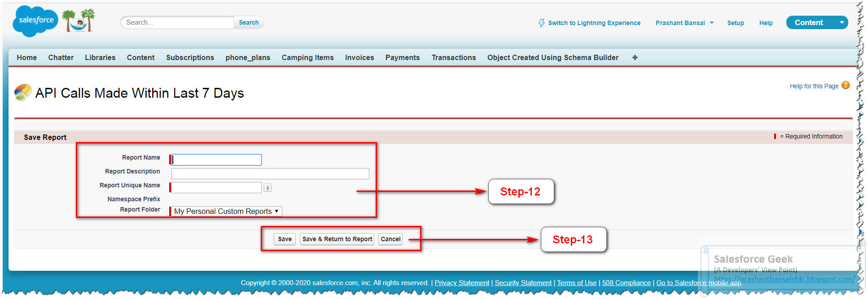Viewport: 868px width, 299px height.
Task: Click Go to Salesforce mobile app link
Action: point(699,283)
